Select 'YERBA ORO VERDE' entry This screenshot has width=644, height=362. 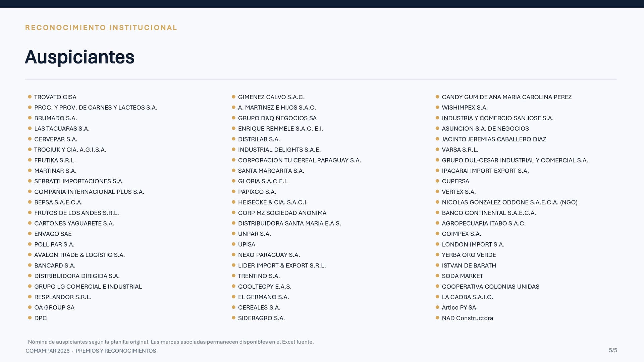pos(469,255)
